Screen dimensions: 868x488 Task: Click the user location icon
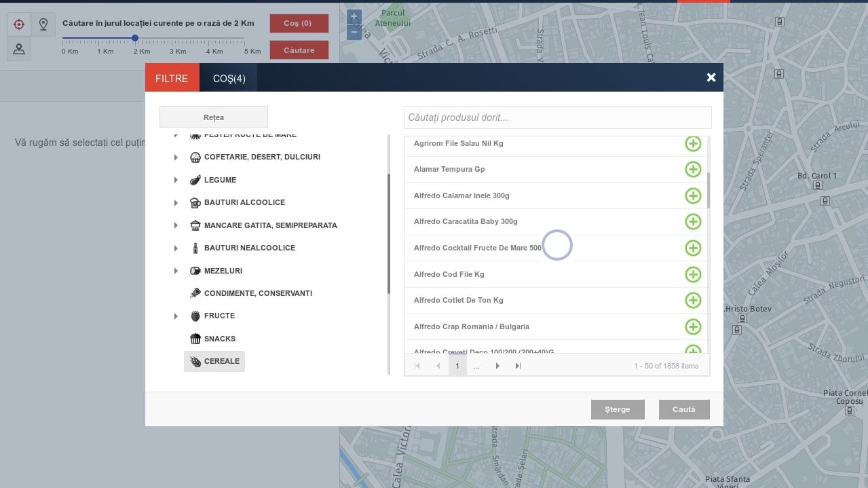pos(19,49)
